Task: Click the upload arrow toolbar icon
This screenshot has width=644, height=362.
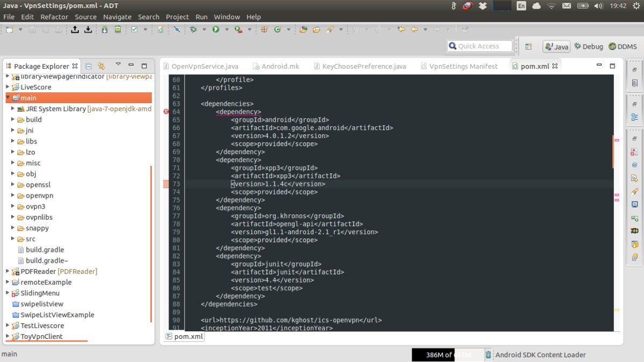Action: coord(75,30)
